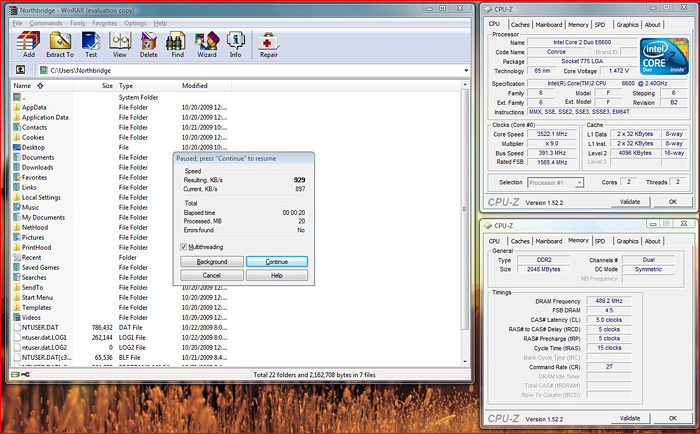Select the Desktop item icon

tap(17, 147)
